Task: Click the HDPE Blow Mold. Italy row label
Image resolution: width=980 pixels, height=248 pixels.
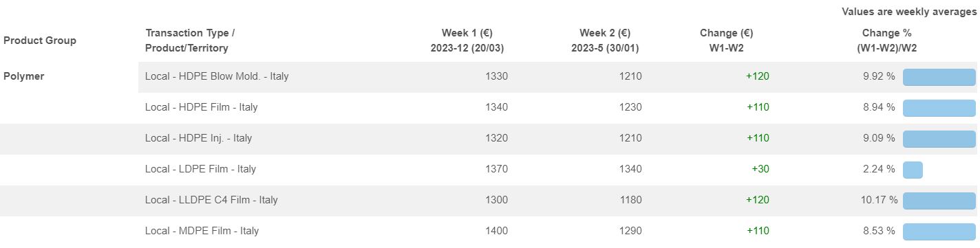Action: tap(217, 76)
